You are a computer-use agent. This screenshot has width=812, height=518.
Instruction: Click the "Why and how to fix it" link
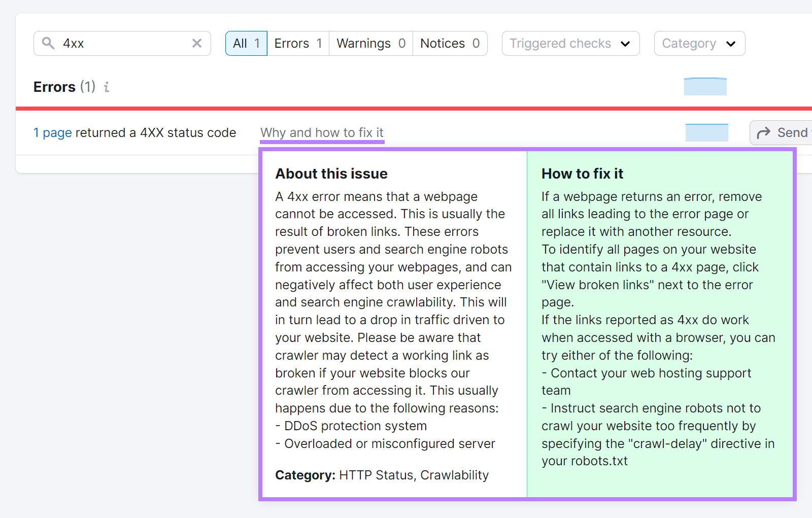(322, 132)
